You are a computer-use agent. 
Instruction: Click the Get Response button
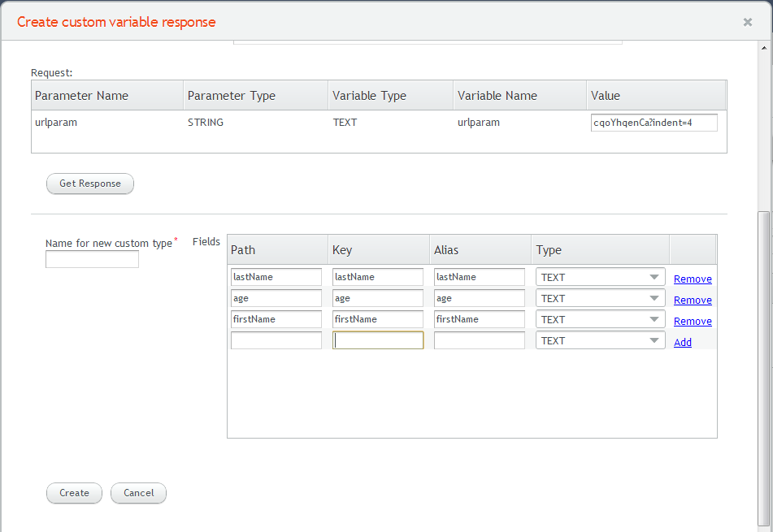point(89,184)
